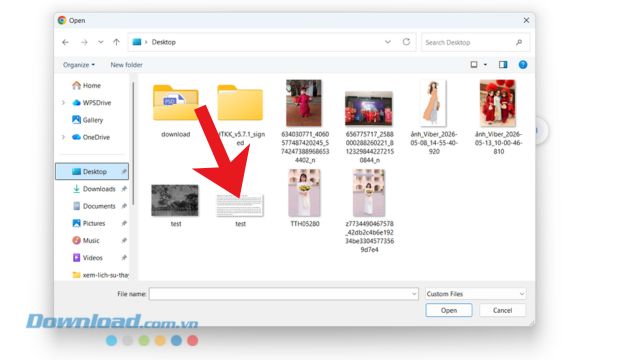Select Desktop in the sidebar
This screenshot has height=360, width=640.
(x=92, y=171)
